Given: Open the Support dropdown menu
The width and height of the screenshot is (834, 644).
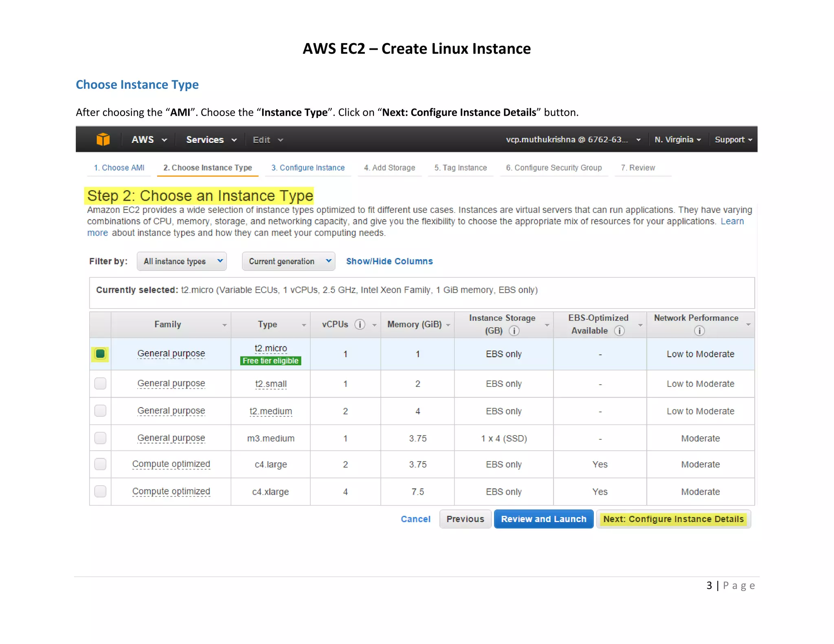Looking at the screenshot, I should tap(733, 140).
